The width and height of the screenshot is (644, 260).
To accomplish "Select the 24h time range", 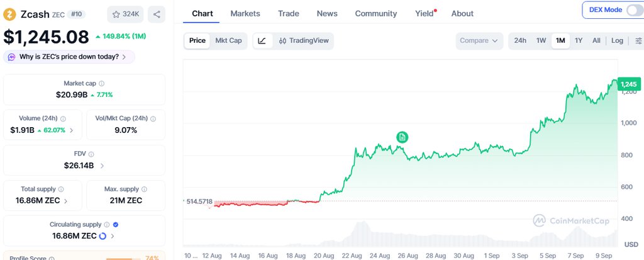I will [520, 41].
